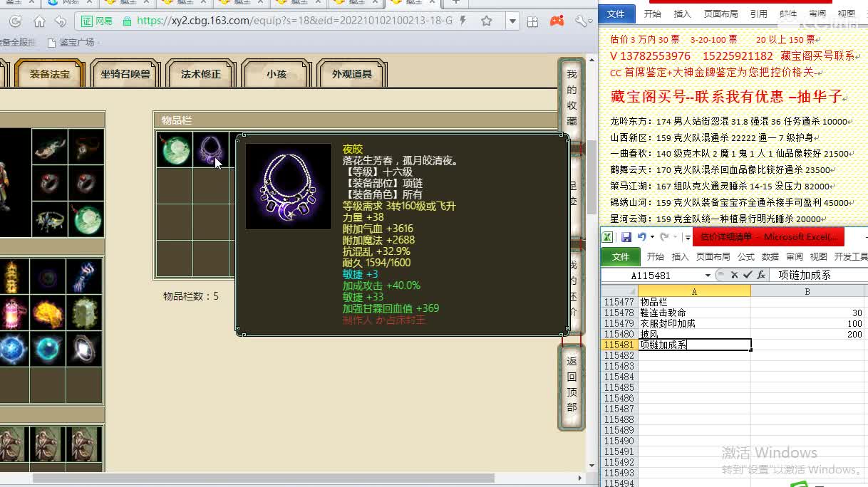Switch to the 装备法宝 tab
Image resolution: width=868 pixels, height=487 pixels.
[x=50, y=73]
